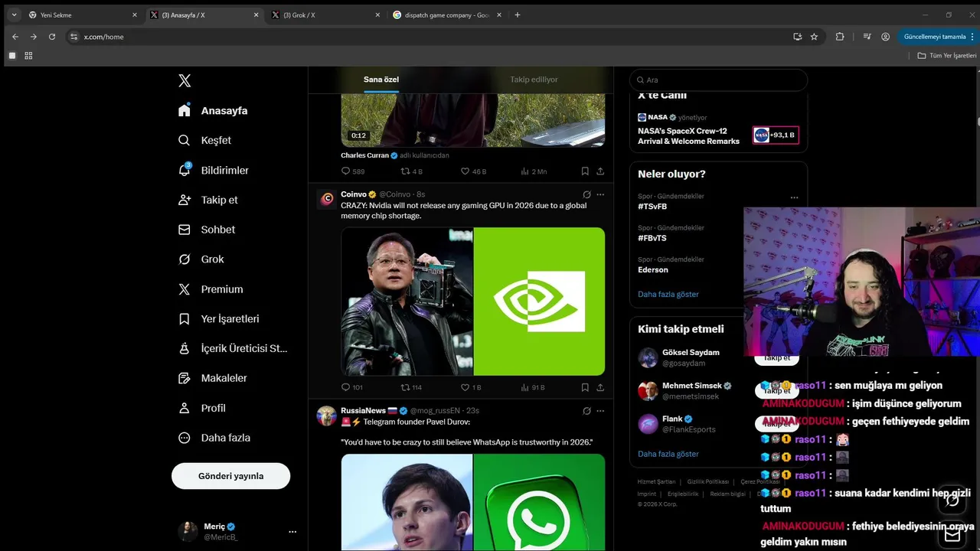Switch to the Takip ediliyor tab
980x551 pixels.
(534, 80)
